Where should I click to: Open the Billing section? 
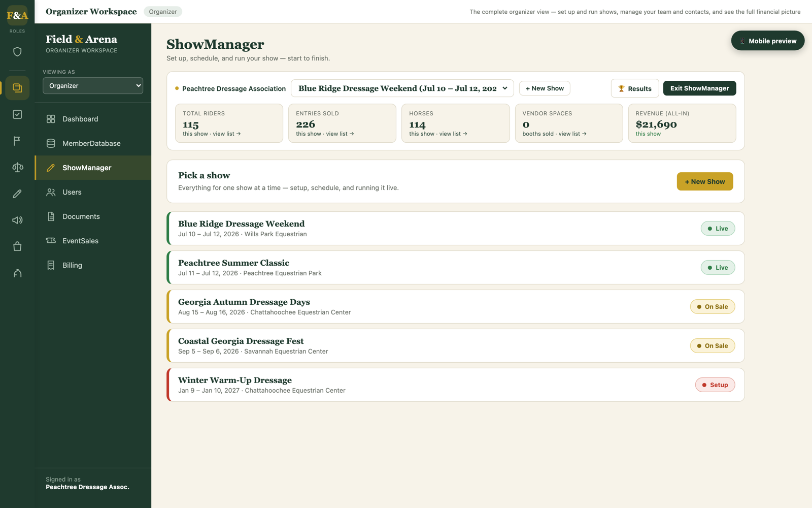[x=93, y=265]
